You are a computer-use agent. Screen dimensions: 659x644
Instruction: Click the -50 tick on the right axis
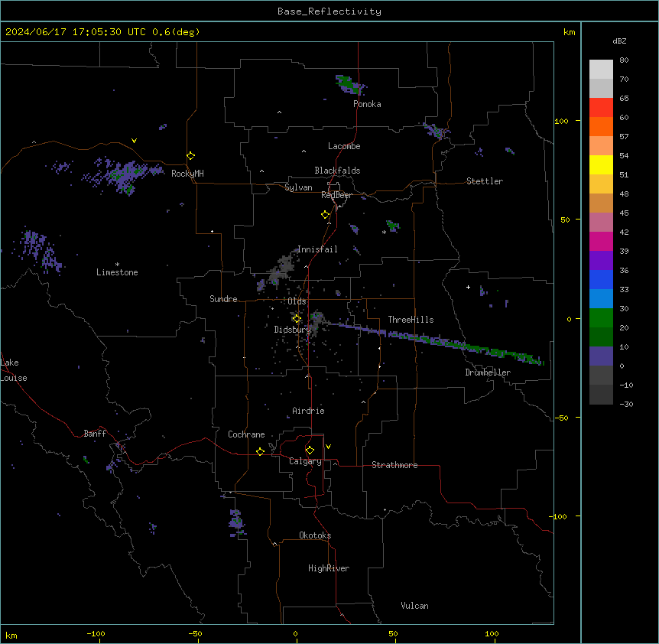(561, 418)
